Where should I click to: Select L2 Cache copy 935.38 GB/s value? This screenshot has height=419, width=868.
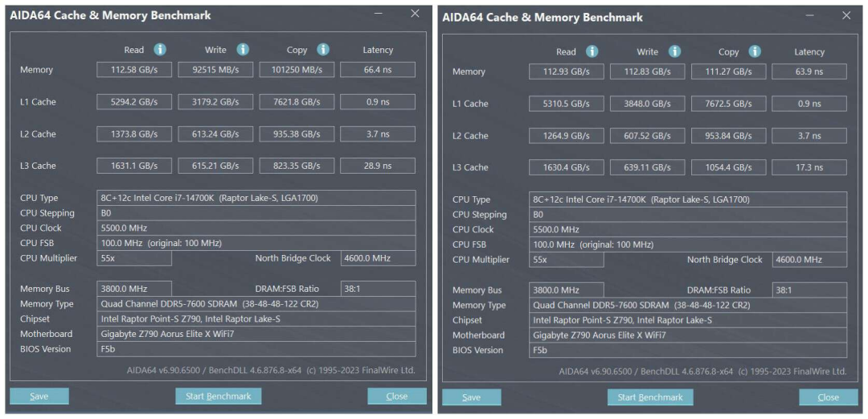coord(297,134)
